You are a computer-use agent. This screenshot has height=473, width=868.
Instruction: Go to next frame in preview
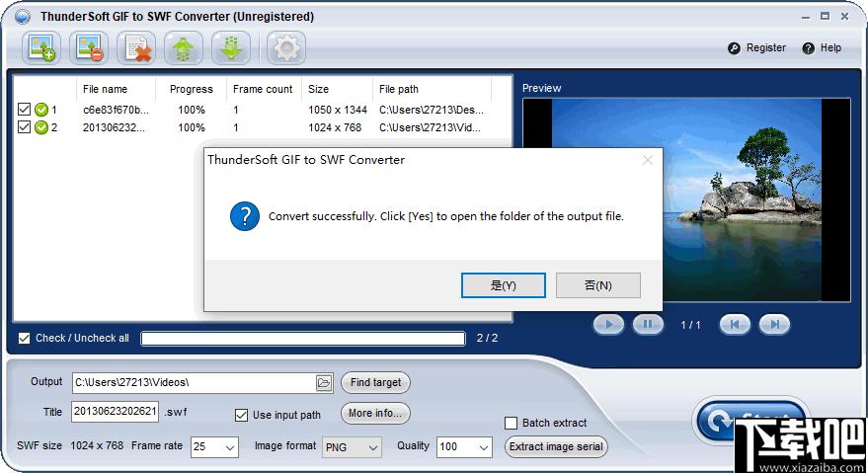coord(774,325)
